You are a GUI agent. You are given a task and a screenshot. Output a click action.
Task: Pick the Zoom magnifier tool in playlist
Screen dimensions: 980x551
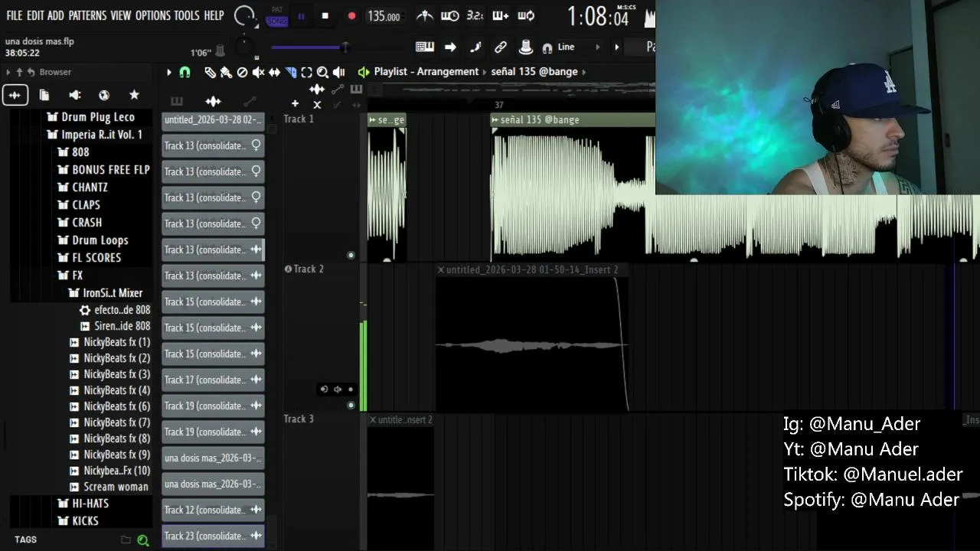click(x=322, y=72)
